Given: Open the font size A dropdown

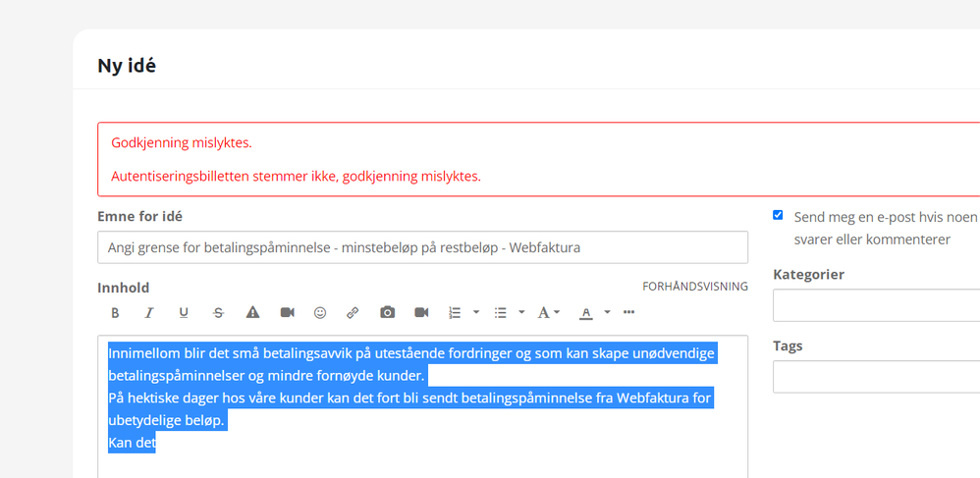Looking at the screenshot, I should pyautogui.click(x=549, y=312).
